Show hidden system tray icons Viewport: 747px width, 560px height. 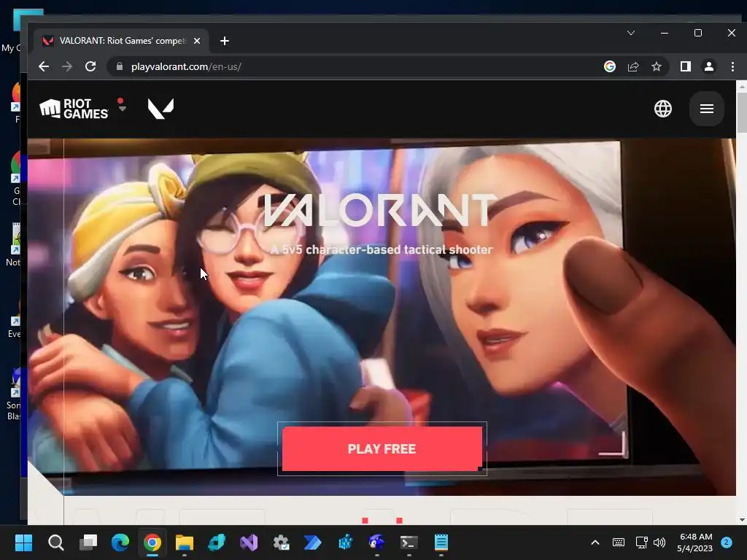[x=595, y=542]
